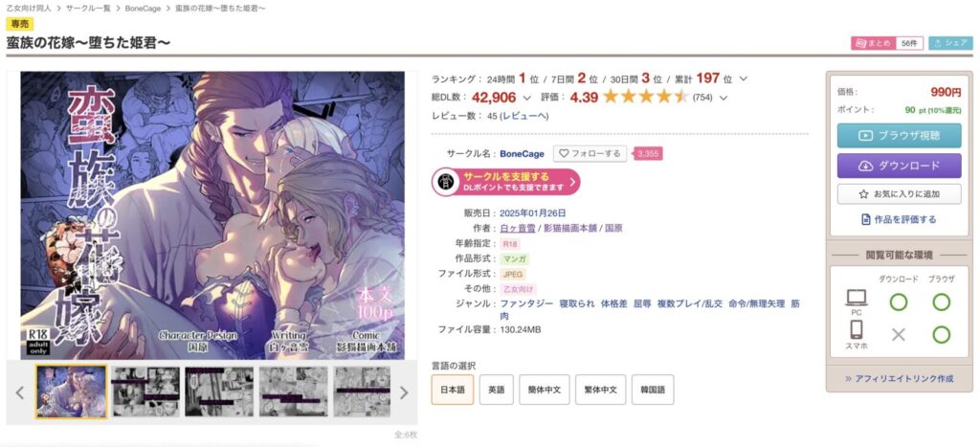Click the pink support circle banner
This screenshot has width=980, height=447.
505,181
